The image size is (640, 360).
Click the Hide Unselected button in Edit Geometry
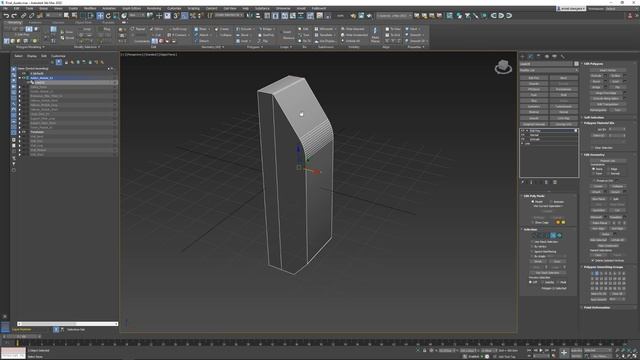(x=608, y=246)
